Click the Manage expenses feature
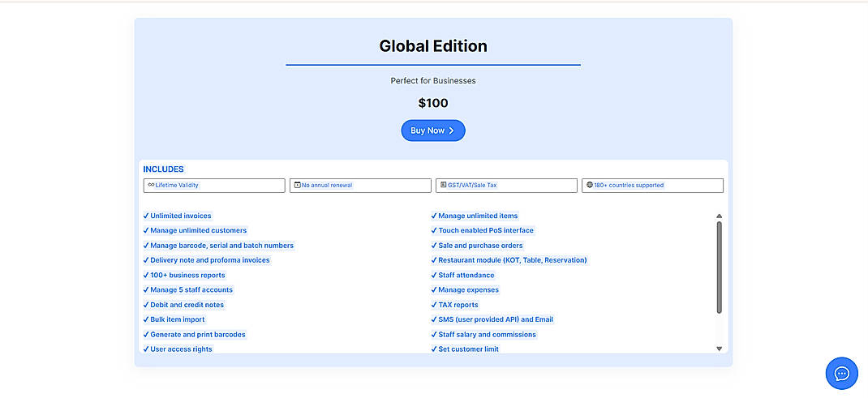 [465, 289]
